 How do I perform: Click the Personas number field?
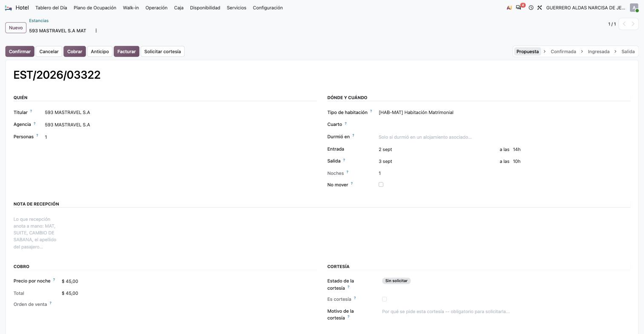coord(181,137)
